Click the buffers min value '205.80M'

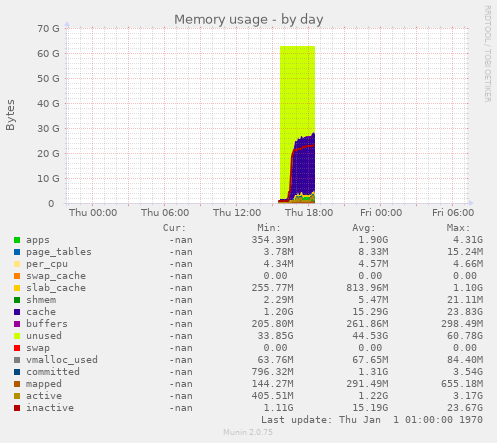[272, 324]
